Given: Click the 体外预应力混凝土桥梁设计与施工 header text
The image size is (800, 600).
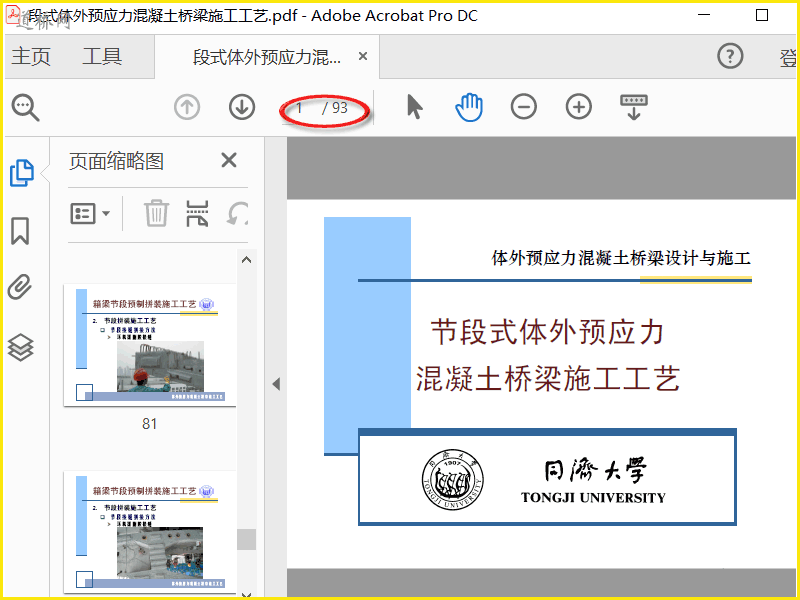Looking at the screenshot, I should point(621,258).
